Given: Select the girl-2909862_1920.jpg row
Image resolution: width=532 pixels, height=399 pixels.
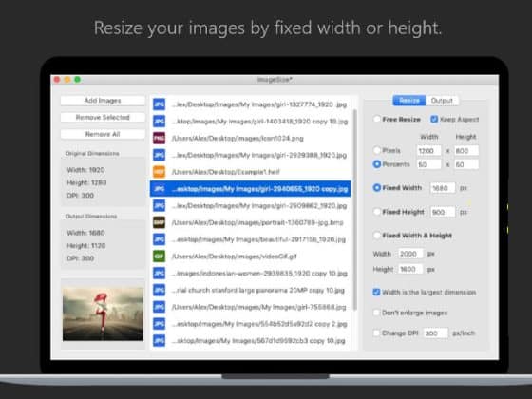Looking at the screenshot, I should 251,205.
